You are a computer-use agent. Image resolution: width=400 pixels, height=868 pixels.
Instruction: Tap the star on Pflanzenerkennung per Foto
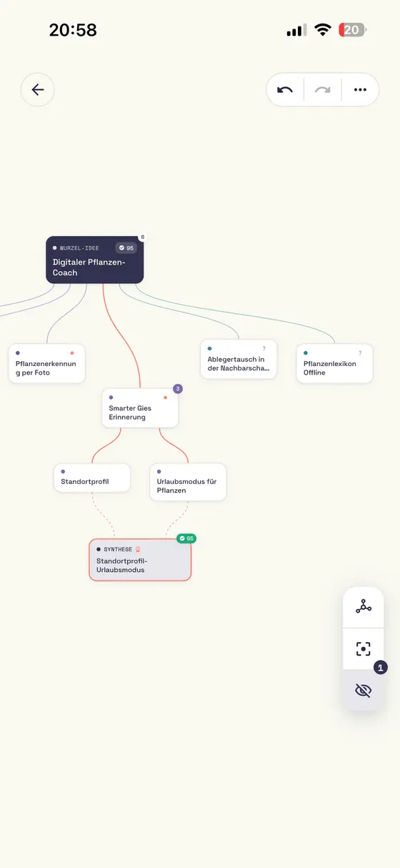[71, 353]
